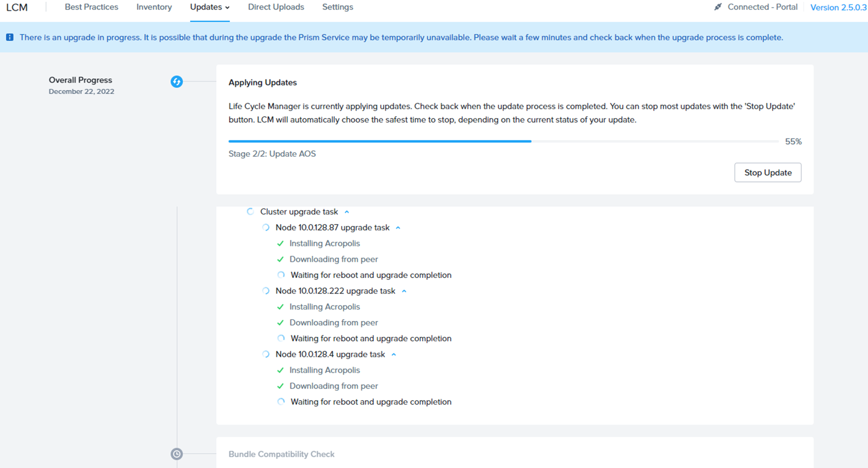Screen dimensions: 868x468
Task: Click the December 22, 2022 date
Action: pyautogui.click(x=82, y=92)
